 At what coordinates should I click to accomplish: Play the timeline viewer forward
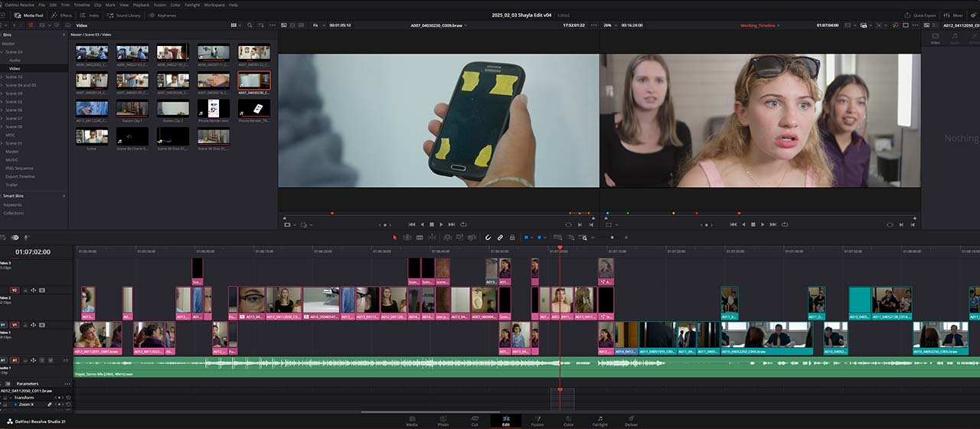pos(763,224)
